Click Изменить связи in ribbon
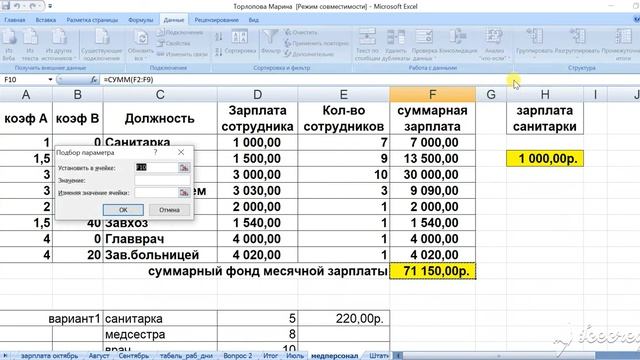The width and height of the screenshot is (640, 360). [182, 54]
